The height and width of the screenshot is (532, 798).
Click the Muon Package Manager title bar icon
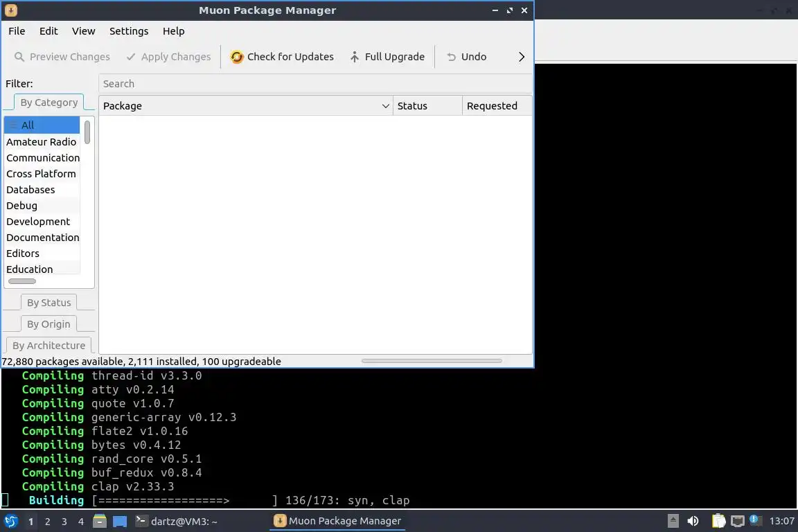[10, 10]
